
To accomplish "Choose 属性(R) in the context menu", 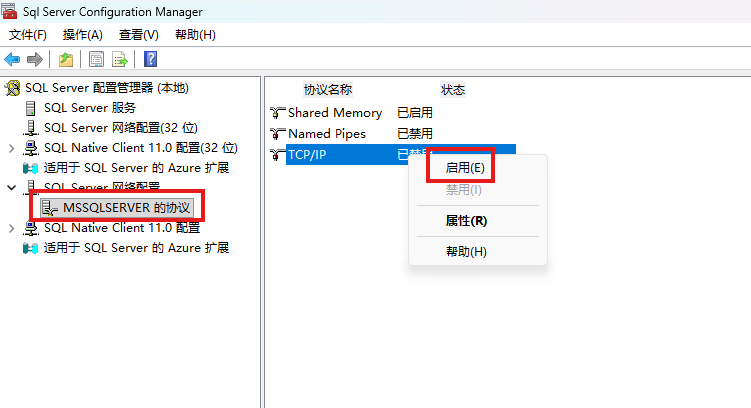I will [466, 221].
